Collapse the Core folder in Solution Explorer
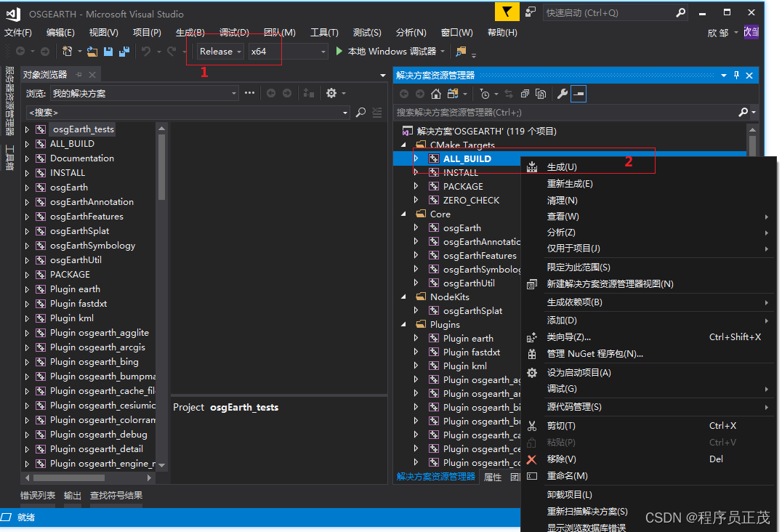The height and width of the screenshot is (532, 782). pos(403,214)
